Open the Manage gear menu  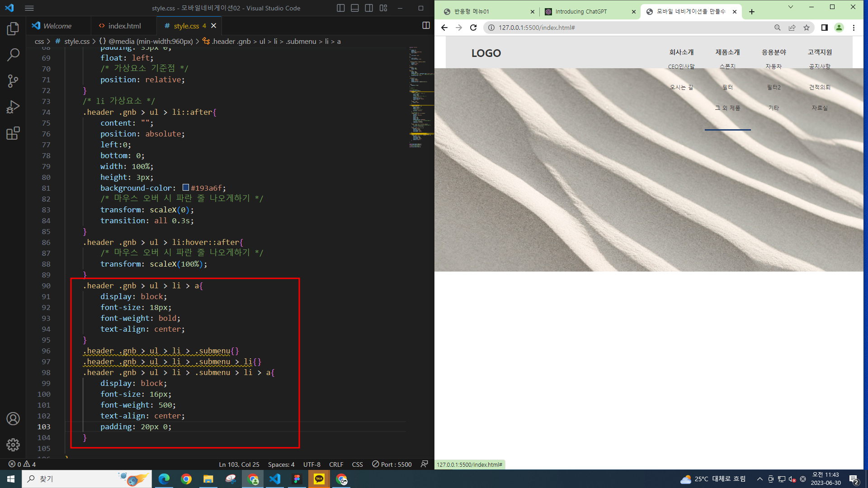click(x=13, y=445)
